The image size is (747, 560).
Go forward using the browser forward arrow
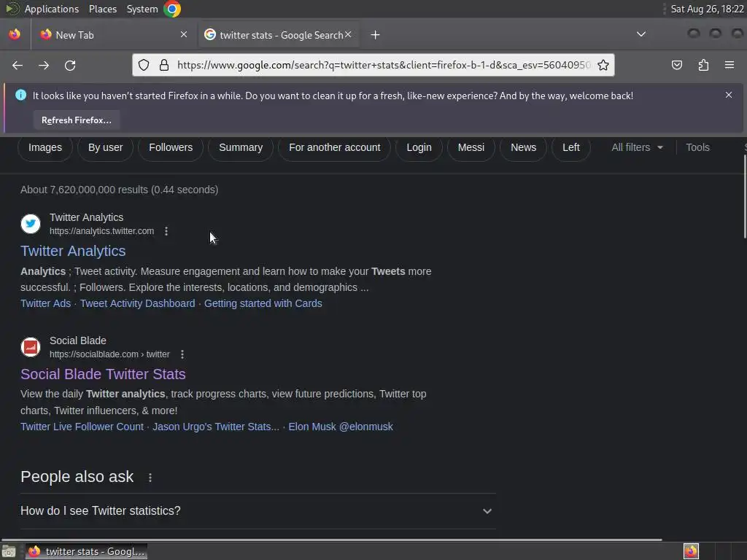point(44,65)
